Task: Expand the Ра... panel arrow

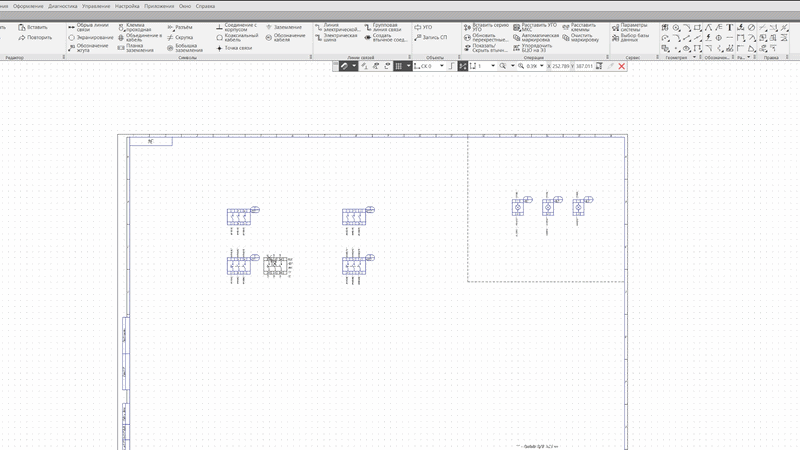Action: coord(748,58)
